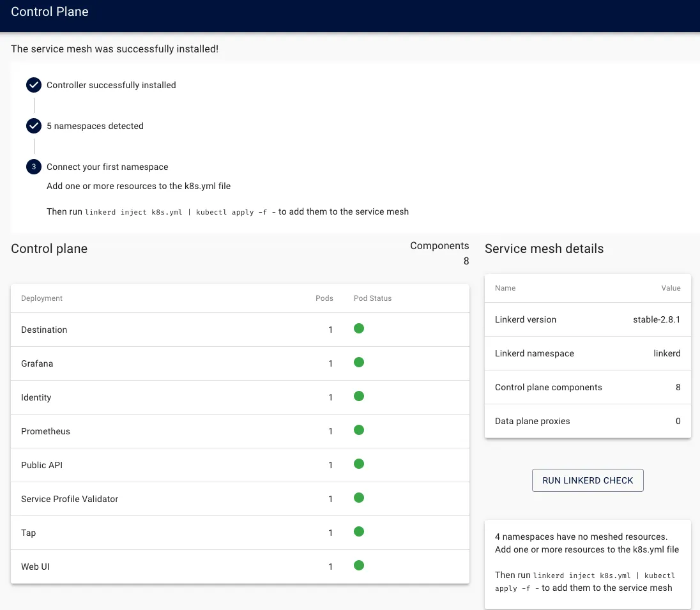Click the Data plane proxies label
This screenshot has height=610, width=700.
[x=532, y=421]
